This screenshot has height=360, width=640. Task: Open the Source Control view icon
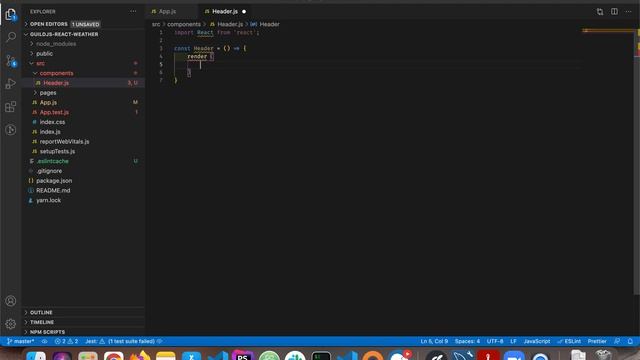click(11, 61)
